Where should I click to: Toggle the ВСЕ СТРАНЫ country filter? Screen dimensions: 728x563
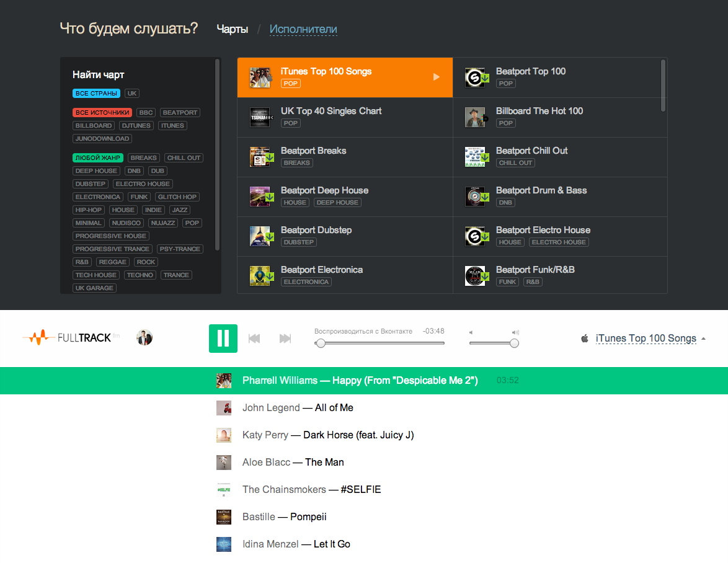(x=96, y=93)
